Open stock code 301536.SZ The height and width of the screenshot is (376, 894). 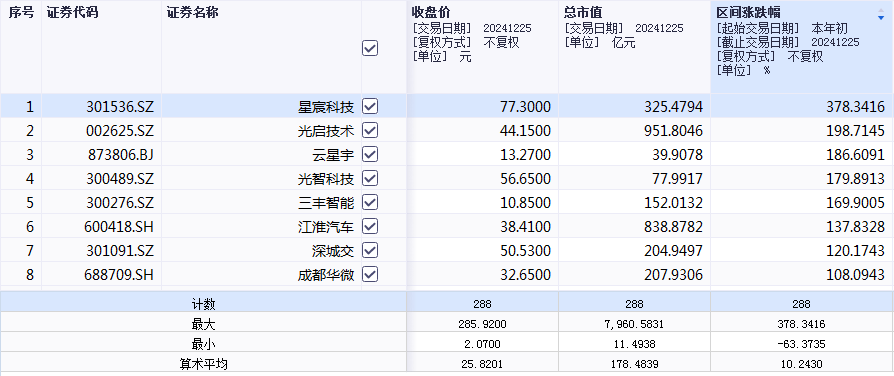click(120, 107)
